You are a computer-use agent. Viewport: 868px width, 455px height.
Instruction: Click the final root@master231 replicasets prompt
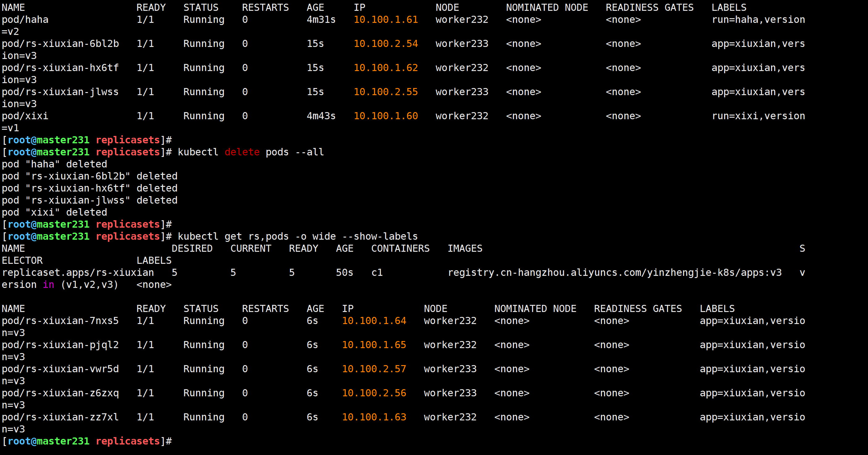click(x=86, y=441)
